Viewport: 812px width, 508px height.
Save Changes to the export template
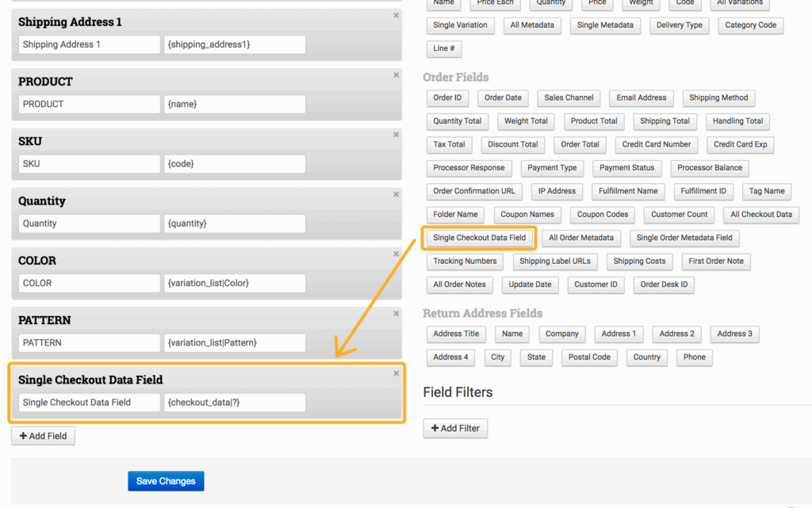[x=166, y=481]
